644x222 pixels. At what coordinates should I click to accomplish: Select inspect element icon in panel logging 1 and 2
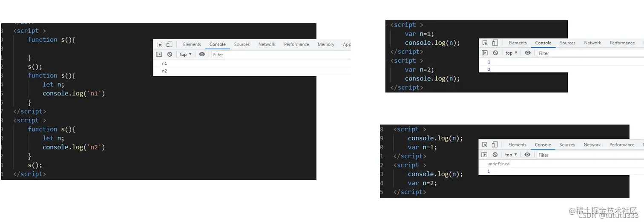point(485,43)
